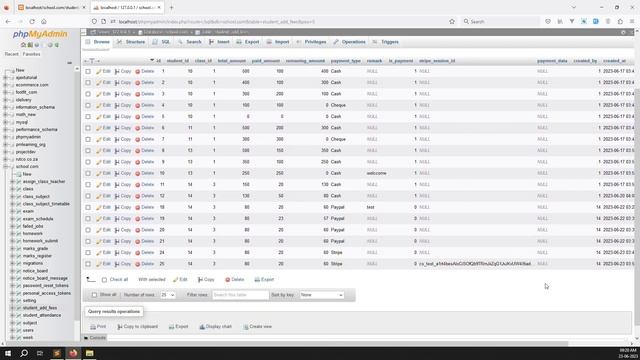Screen dimensions: 640x360
Task: Open the Windows Start menu
Action: [8, 353]
